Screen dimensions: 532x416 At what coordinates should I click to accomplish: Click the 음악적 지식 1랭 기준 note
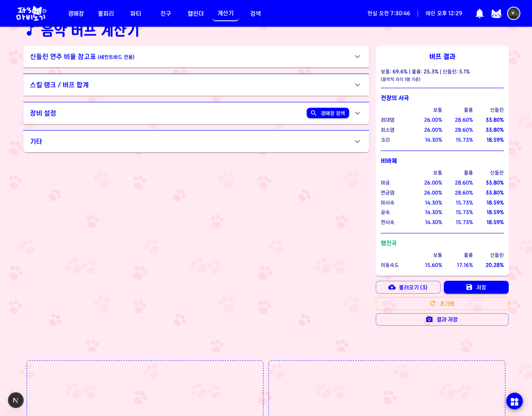pos(401,79)
